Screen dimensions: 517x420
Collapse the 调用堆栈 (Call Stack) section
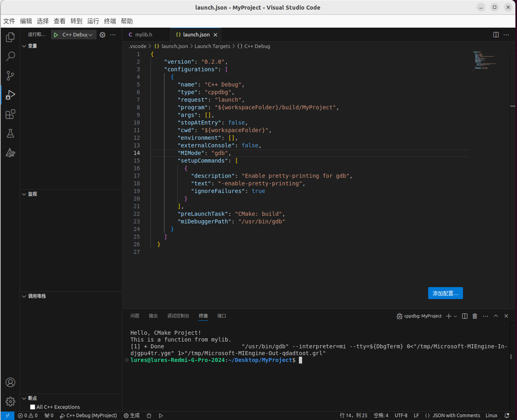pyautogui.click(x=36, y=296)
